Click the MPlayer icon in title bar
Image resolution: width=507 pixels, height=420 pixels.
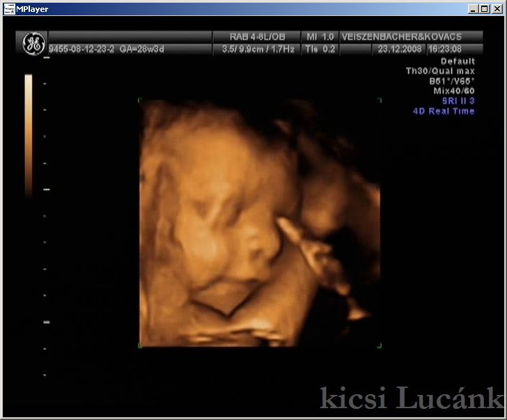(10, 9)
